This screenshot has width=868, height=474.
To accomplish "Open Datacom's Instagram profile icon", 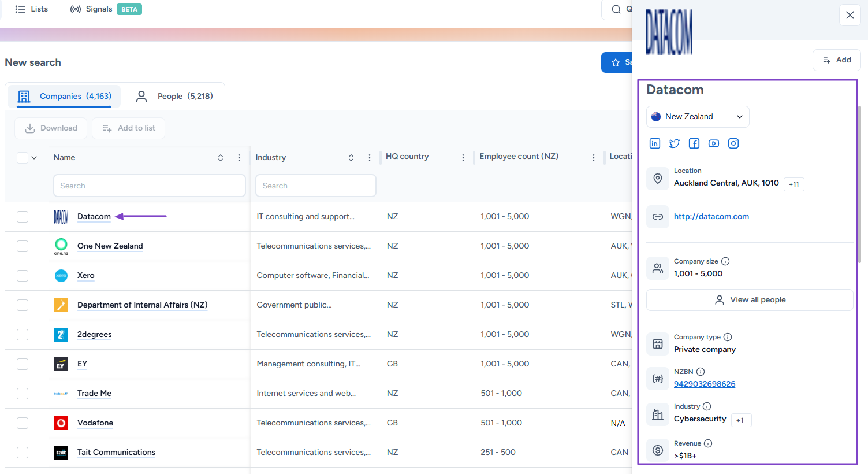I will 733,143.
